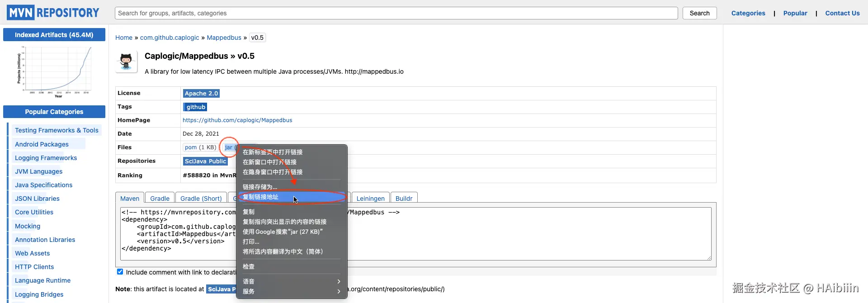Screen dimensions: 868x303
Task: Select 链接存储为... menu entry
Action: (260, 187)
